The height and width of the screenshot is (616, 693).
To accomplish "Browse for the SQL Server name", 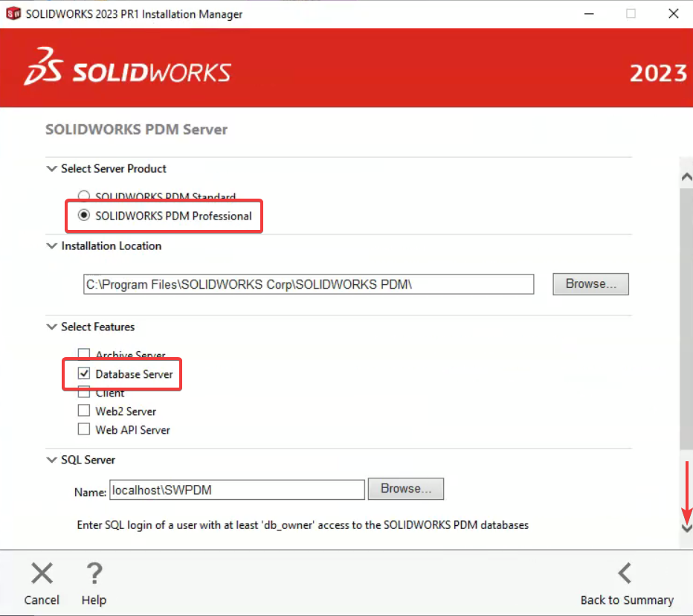I will tap(406, 489).
